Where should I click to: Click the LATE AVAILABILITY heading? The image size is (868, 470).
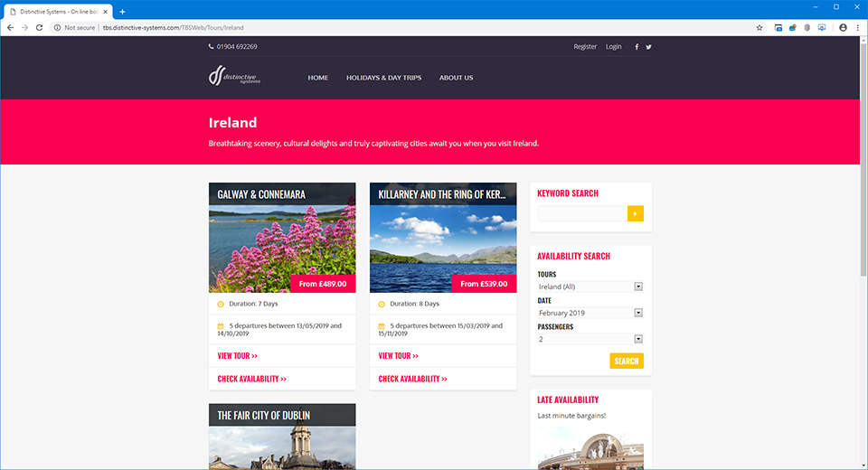point(568,399)
